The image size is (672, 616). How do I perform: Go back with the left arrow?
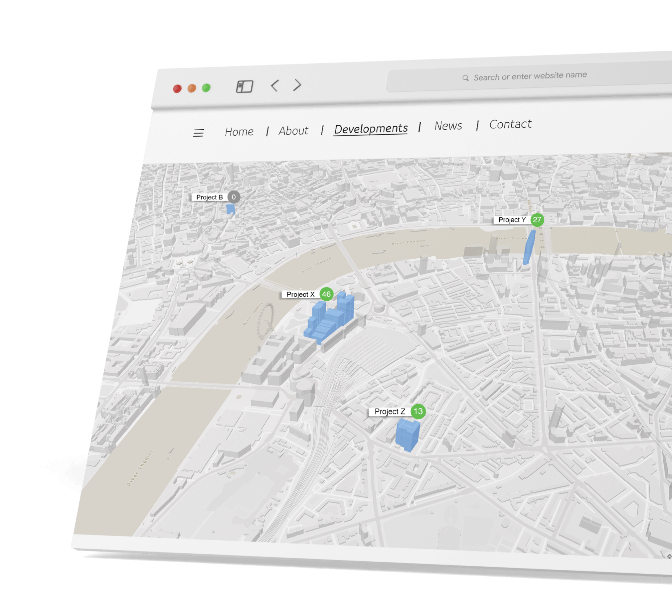274,86
